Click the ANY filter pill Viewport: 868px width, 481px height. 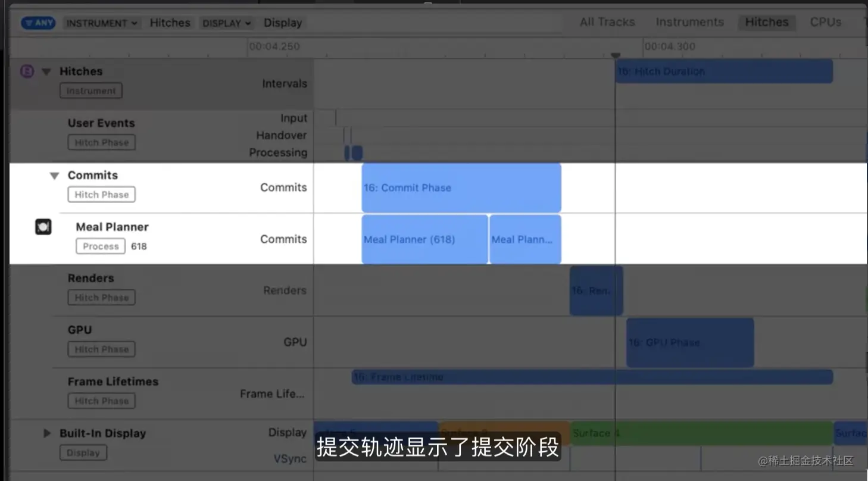pyautogui.click(x=38, y=23)
